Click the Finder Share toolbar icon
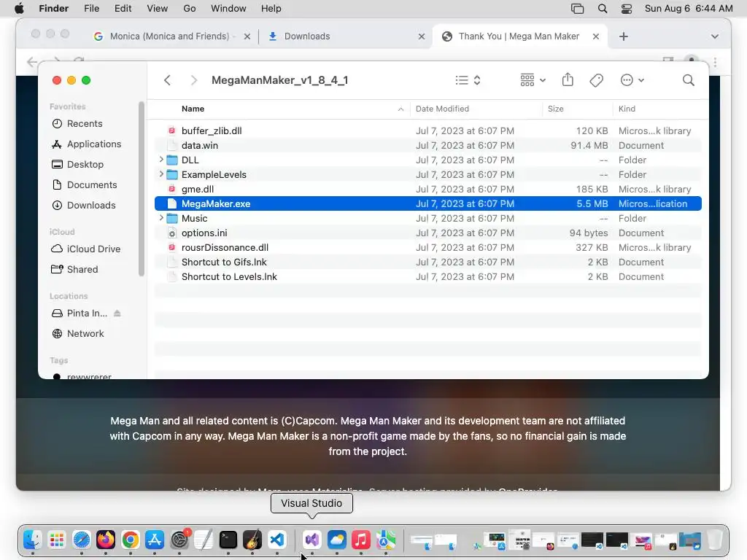This screenshot has width=747, height=560. pos(568,79)
